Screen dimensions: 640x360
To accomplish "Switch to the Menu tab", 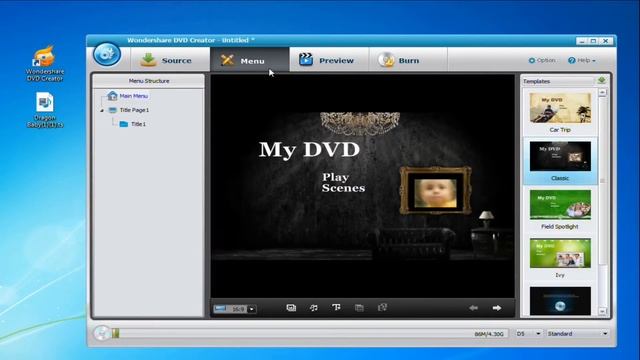I will (250, 60).
